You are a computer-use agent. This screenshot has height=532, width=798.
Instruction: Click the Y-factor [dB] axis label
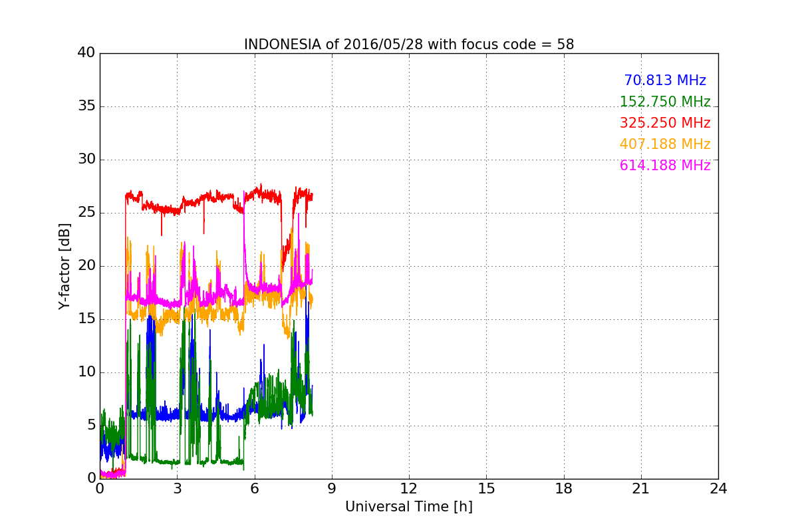[x=65, y=266]
